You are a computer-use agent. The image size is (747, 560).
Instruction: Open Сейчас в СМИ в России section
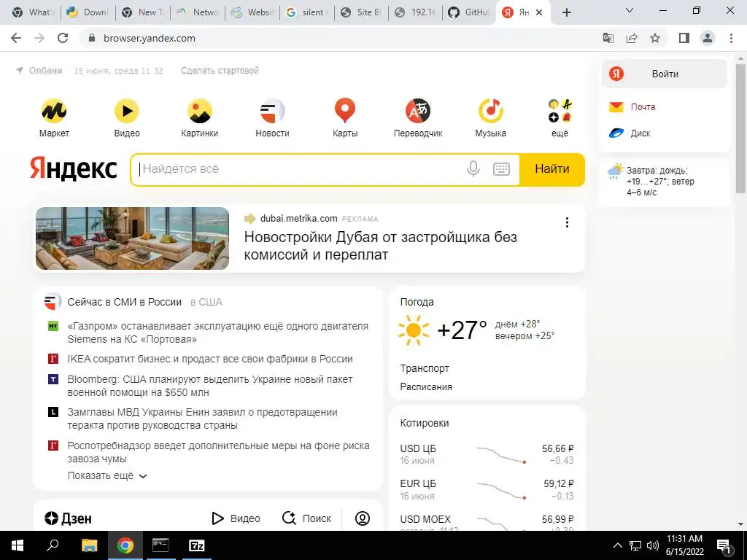(x=124, y=303)
